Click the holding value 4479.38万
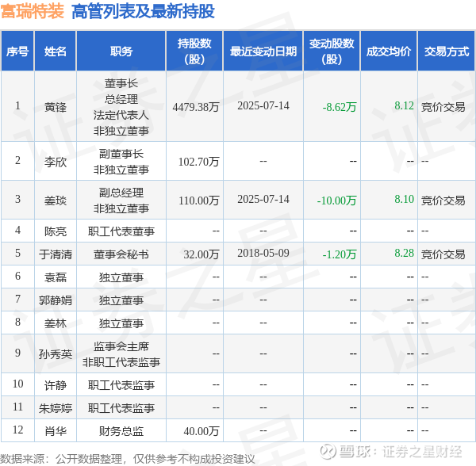This screenshot has width=476, height=466. click(x=196, y=107)
